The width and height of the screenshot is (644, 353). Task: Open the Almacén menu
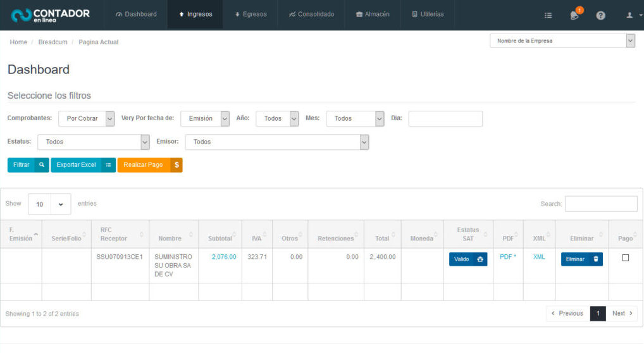point(373,15)
